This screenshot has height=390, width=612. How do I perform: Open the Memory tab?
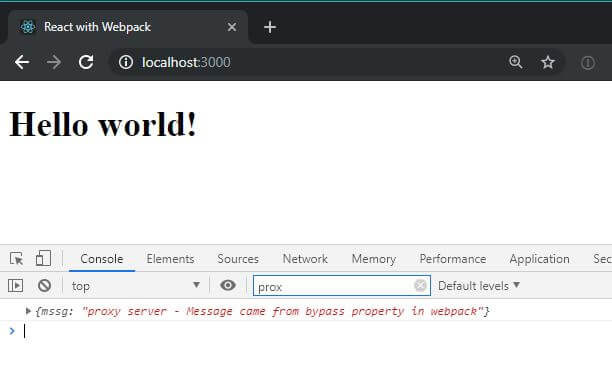[374, 259]
